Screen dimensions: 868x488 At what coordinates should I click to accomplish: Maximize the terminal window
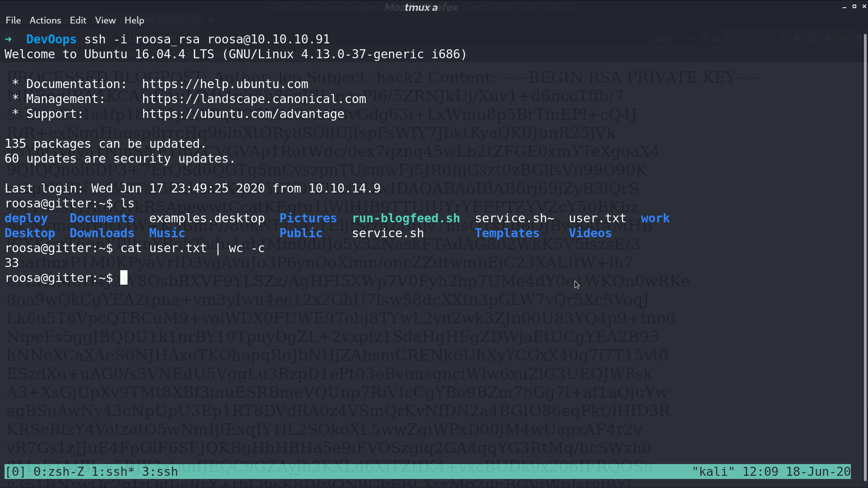pos(854,6)
